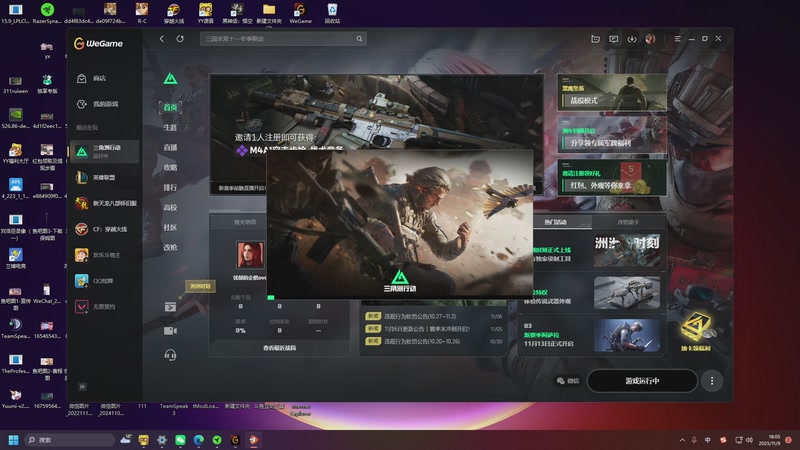
Task: Open the messages icon in WeGame title bar
Action: pos(613,39)
